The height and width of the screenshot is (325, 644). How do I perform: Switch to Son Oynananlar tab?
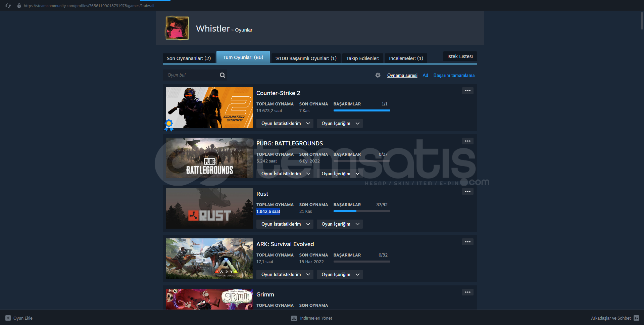click(x=189, y=58)
